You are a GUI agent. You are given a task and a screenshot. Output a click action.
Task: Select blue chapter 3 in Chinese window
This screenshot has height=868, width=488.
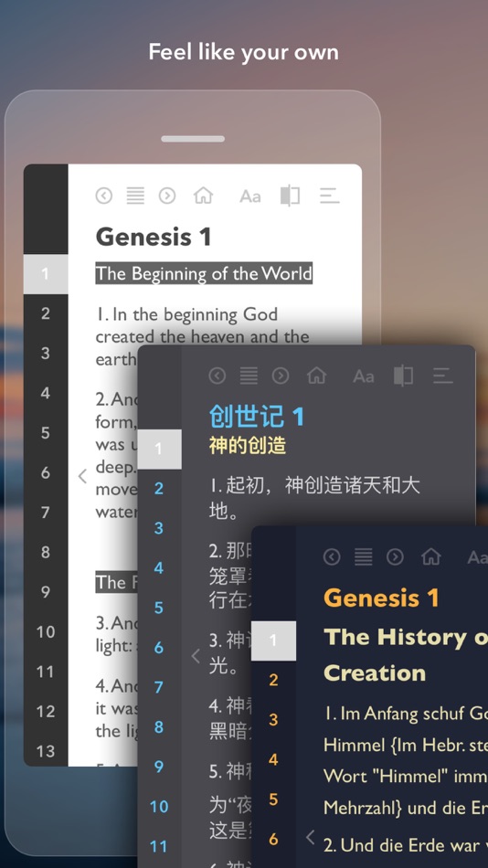click(159, 529)
